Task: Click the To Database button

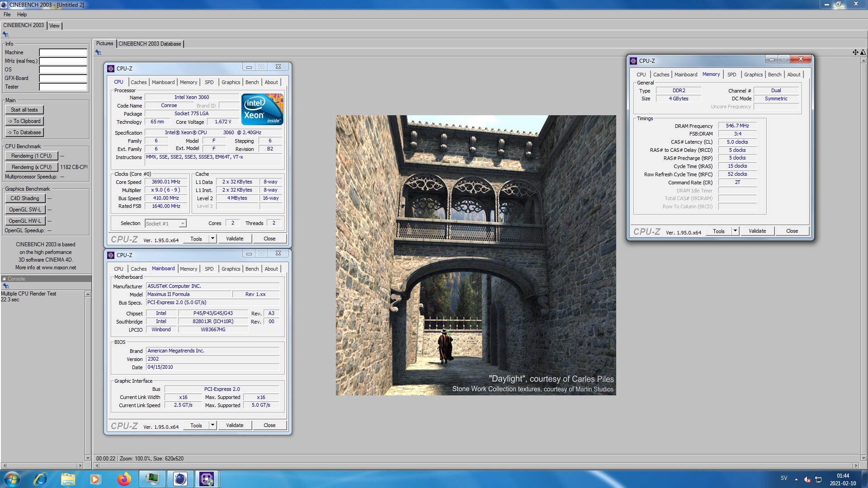Action: point(24,132)
